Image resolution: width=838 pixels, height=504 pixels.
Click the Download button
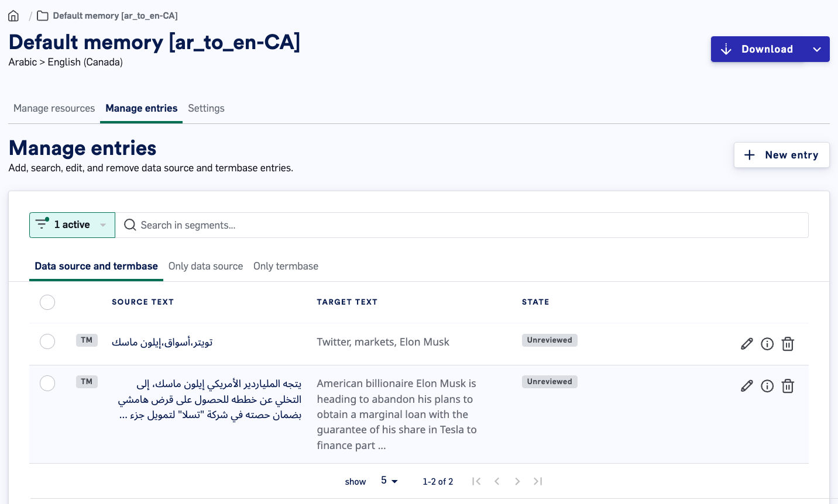coord(758,49)
